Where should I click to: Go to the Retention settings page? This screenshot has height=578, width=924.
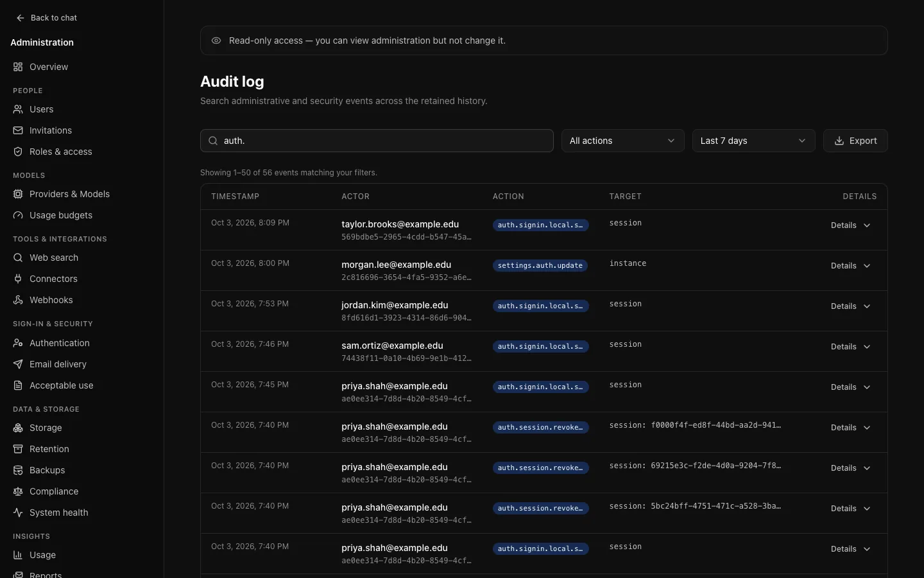point(81,449)
